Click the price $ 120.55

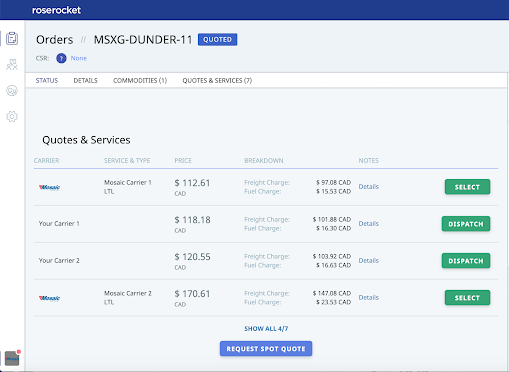point(192,257)
